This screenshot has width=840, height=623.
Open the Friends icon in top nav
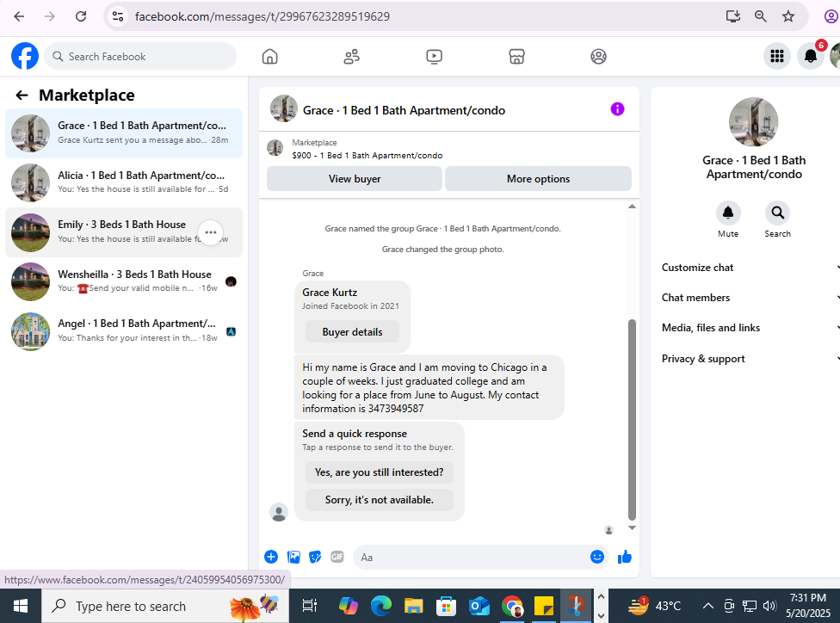click(x=351, y=56)
